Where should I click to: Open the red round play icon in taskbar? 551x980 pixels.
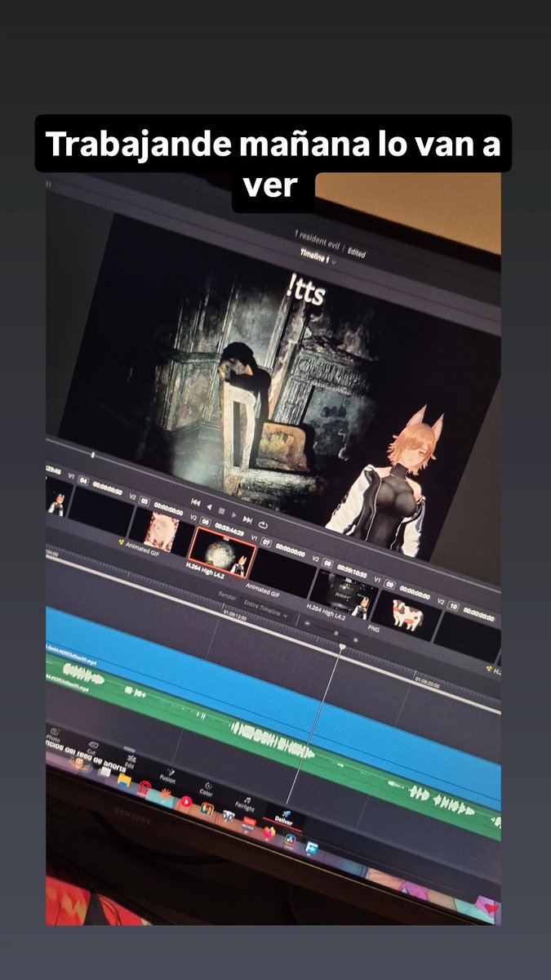185,802
